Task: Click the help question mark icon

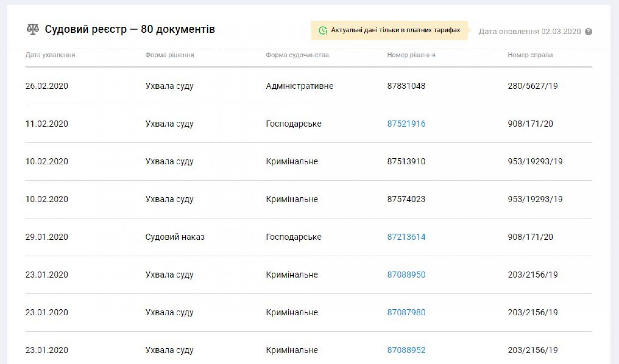Action: [588, 32]
